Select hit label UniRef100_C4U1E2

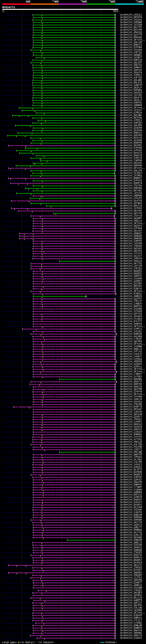point(131,590)
